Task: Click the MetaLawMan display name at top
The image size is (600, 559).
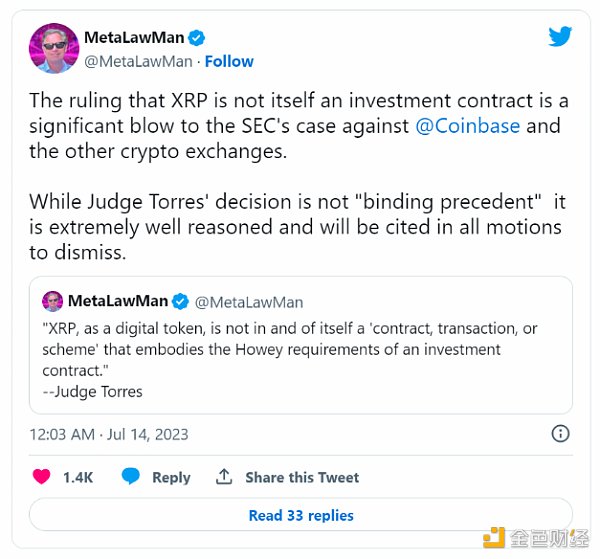Action: pos(134,37)
